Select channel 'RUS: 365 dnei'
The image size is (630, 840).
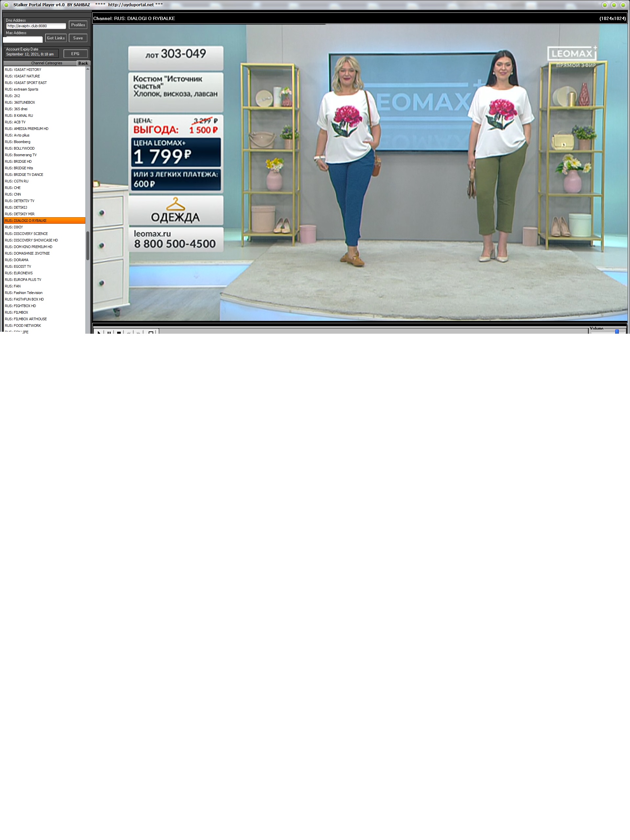point(44,109)
